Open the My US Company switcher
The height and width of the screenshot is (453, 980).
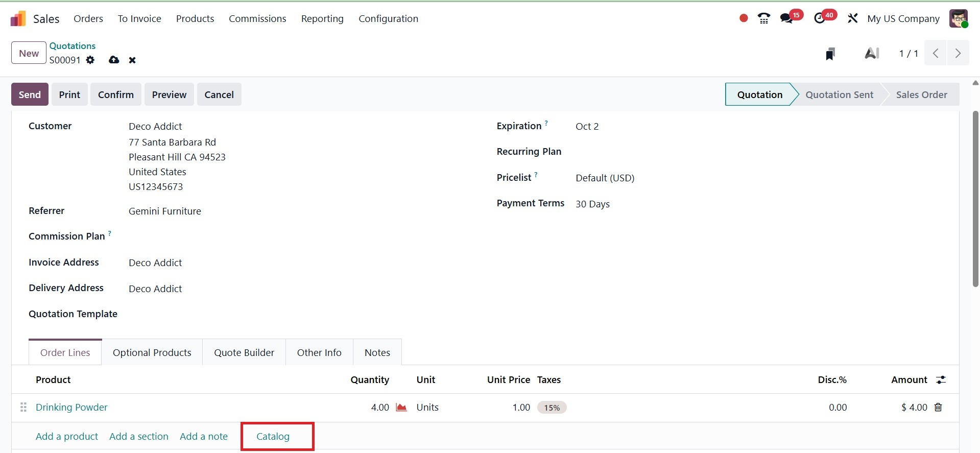(x=903, y=19)
